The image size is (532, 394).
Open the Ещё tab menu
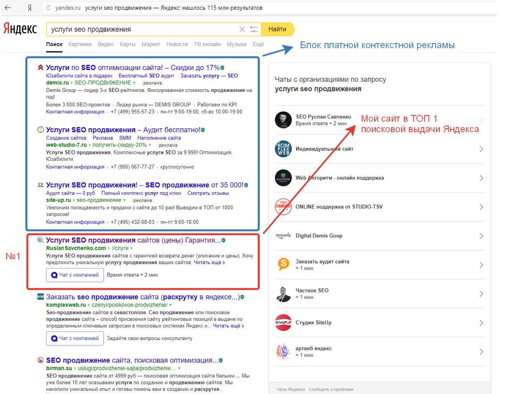point(258,44)
